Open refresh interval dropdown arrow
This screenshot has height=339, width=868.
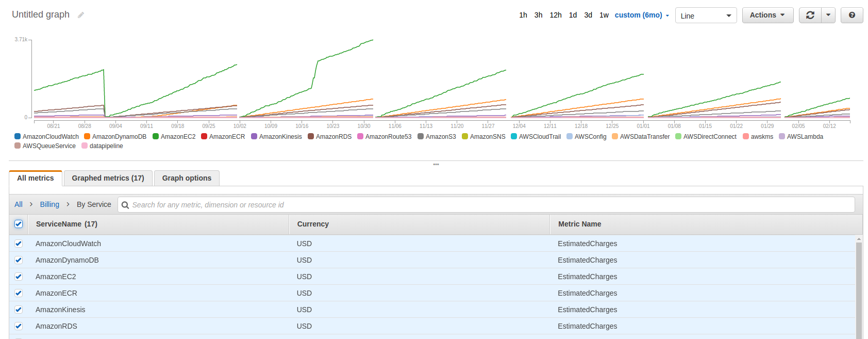[828, 15]
